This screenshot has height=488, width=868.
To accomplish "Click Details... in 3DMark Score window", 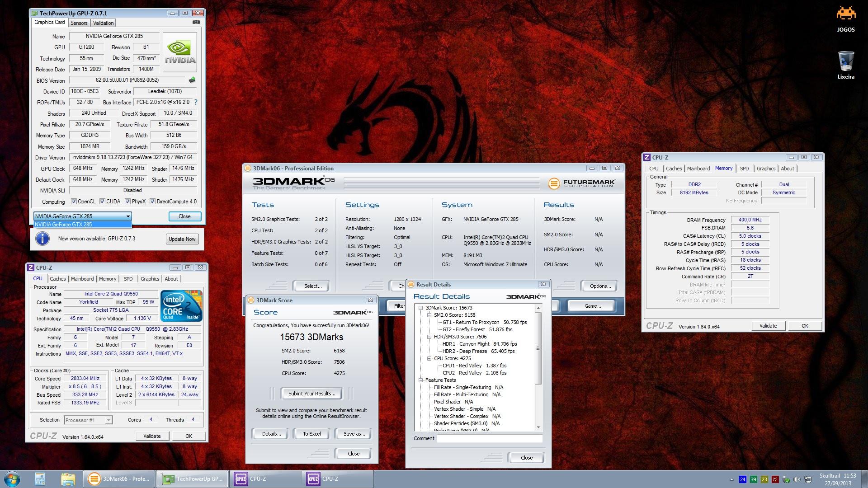I will click(271, 434).
